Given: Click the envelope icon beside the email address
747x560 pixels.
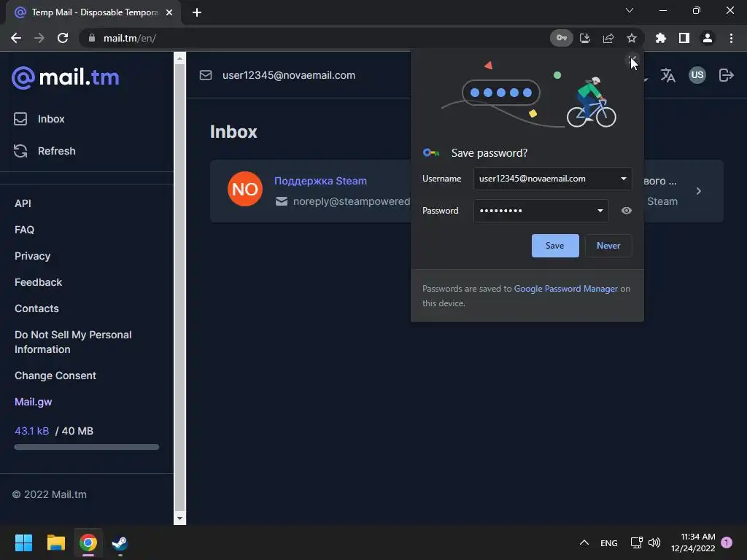Looking at the screenshot, I should (x=206, y=75).
